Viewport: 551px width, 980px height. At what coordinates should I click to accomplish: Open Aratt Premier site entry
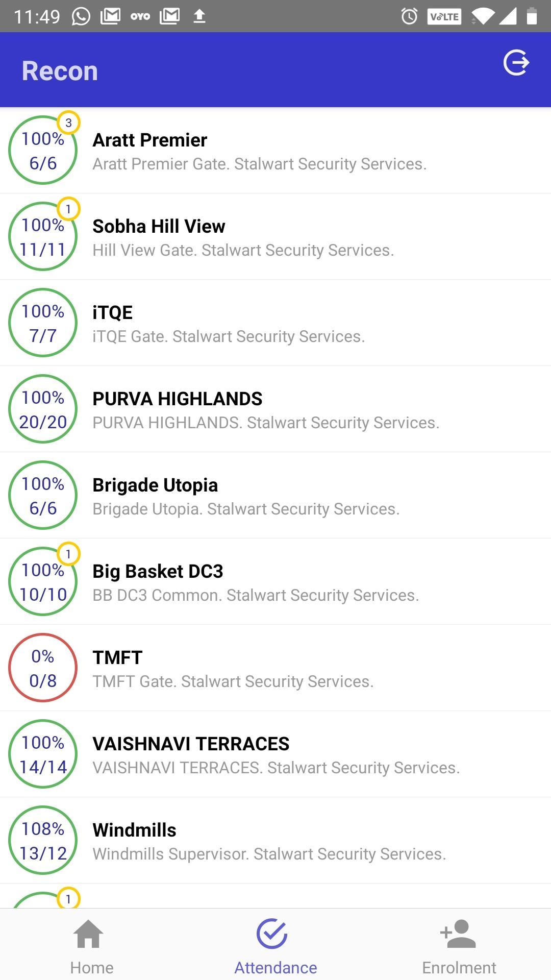[275, 151]
